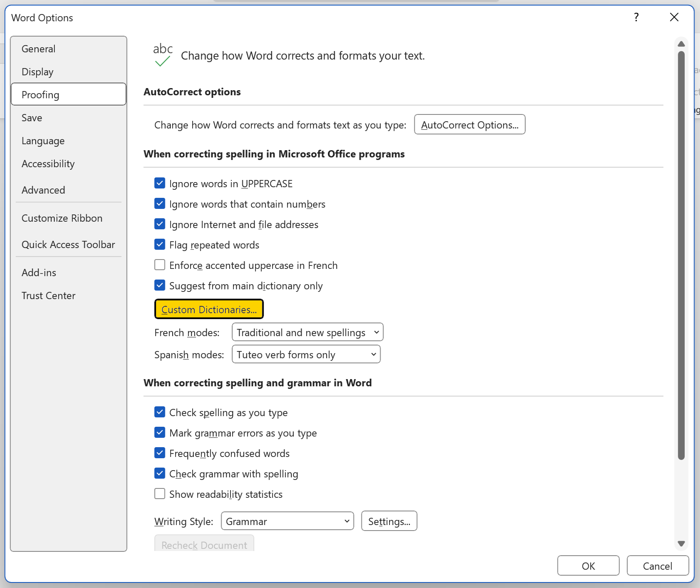700x588 pixels.
Task: Confirm with the OK button
Action: click(588, 566)
